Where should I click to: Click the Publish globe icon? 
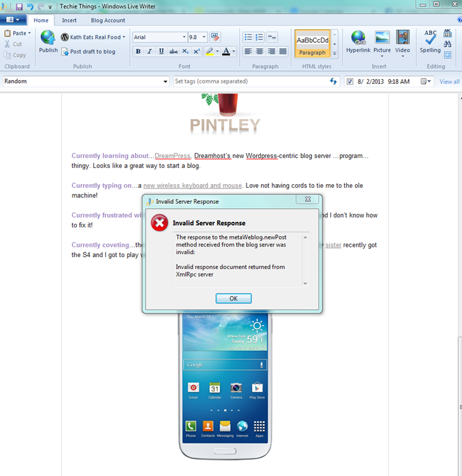click(48, 38)
